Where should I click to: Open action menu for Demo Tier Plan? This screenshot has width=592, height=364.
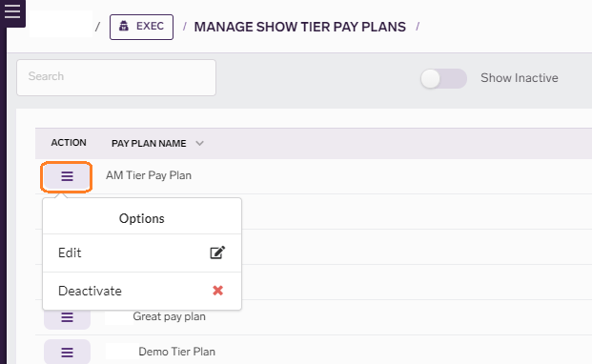coord(67,352)
